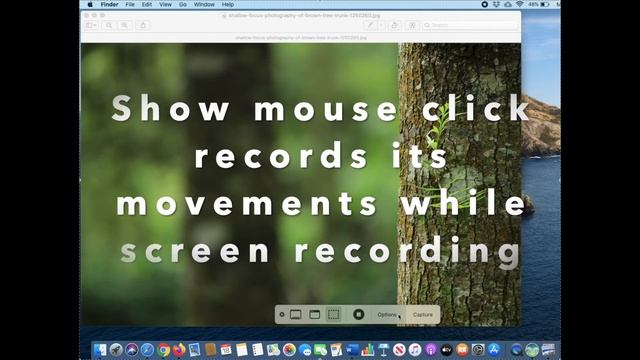Open Photos from the Dock
Viewport: 640px width, 360px height.
click(x=289, y=350)
